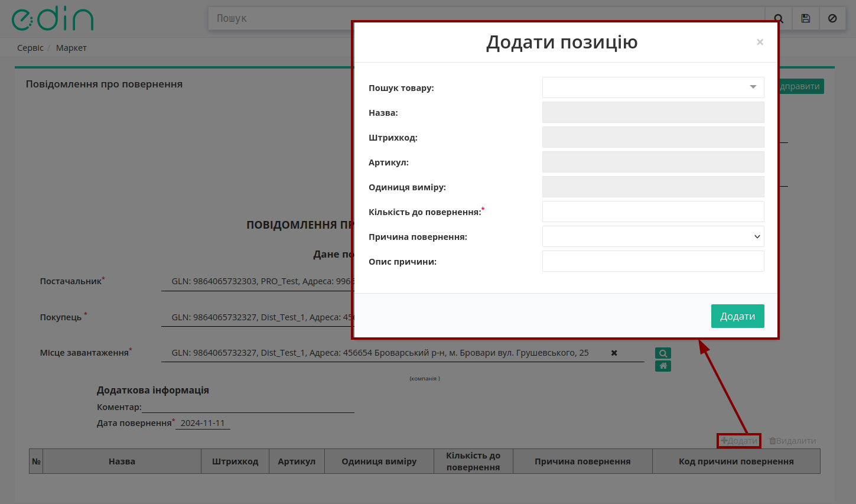The width and height of the screenshot is (856, 504).
Task: Click the +Додати button above the table
Action: [x=738, y=441]
